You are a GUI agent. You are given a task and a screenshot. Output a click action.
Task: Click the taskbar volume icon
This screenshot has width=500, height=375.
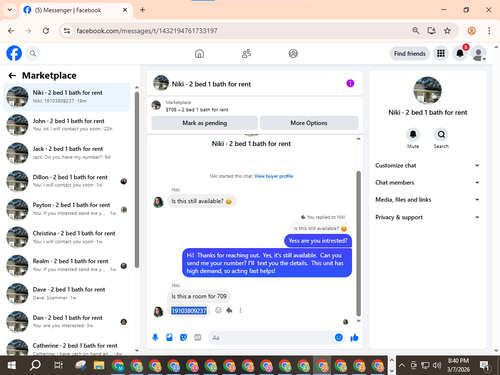coord(437,365)
